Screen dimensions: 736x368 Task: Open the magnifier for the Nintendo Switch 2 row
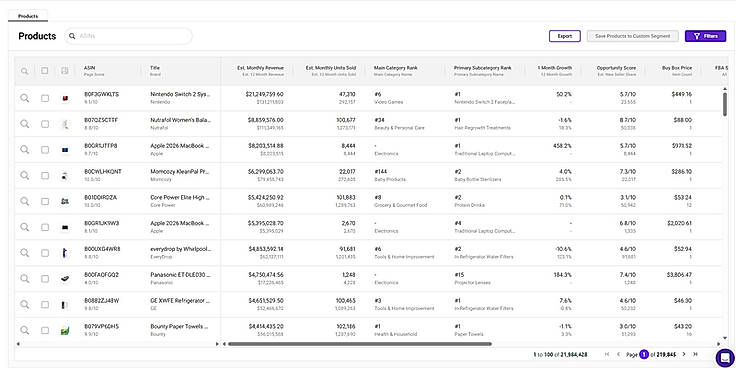(x=24, y=98)
